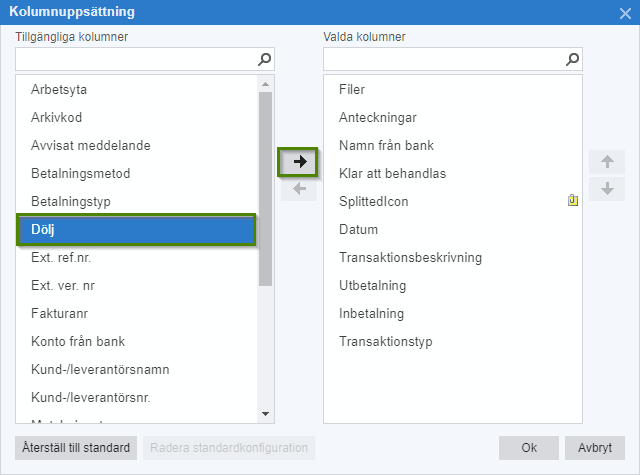Click Återställ till standard button
Screen dimensions: 640x475
[x=77, y=447]
